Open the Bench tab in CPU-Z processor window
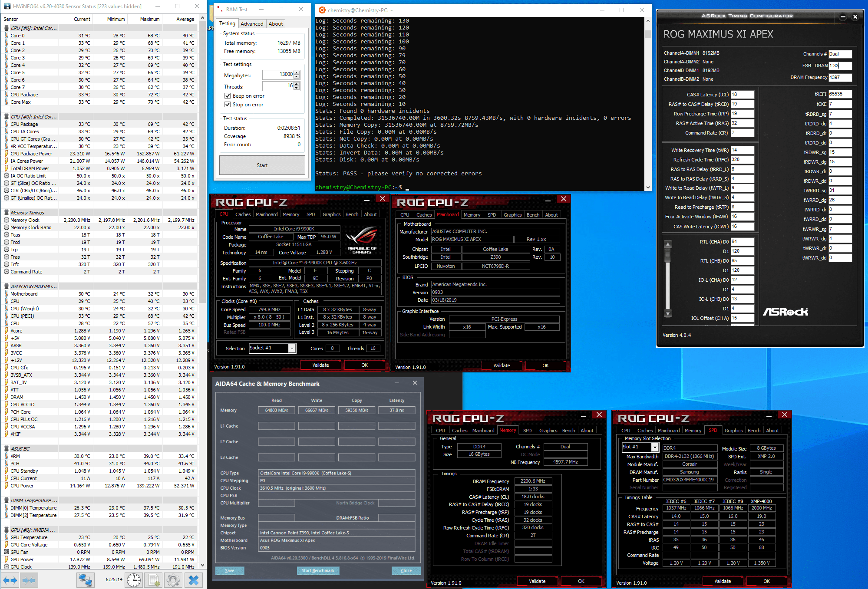The image size is (868, 589). 352,214
